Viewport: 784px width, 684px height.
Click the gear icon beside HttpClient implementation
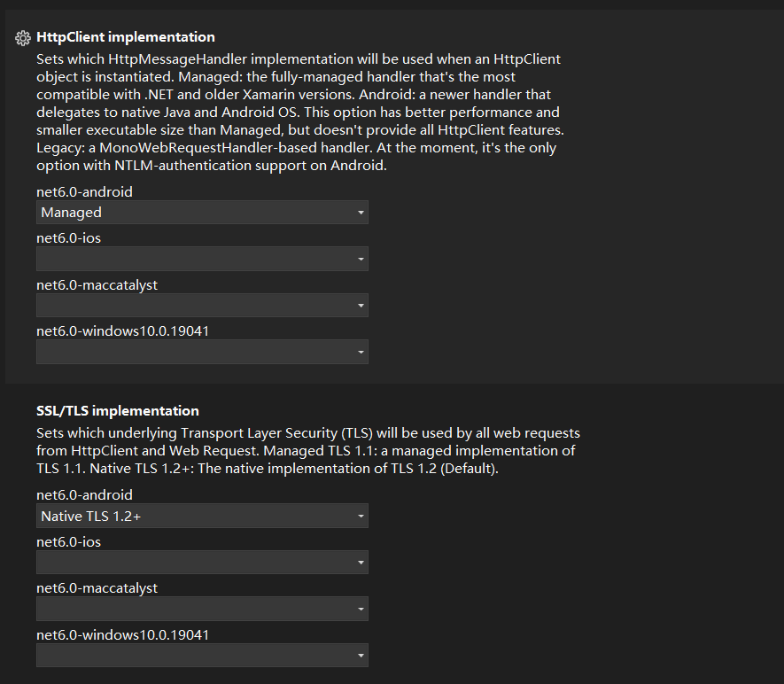(21, 37)
